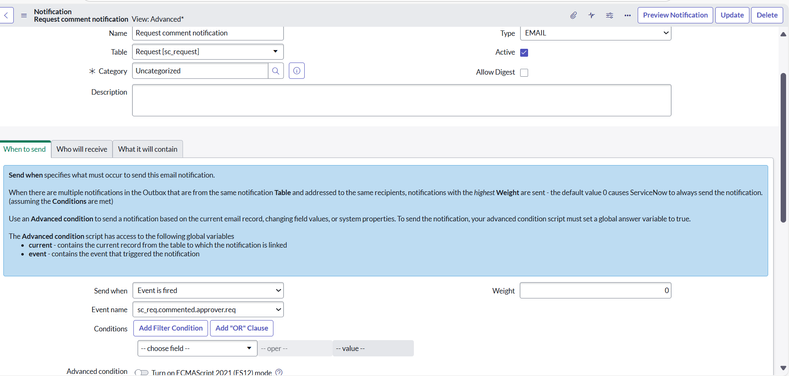Click the disabled oper dropdown

[x=295, y=348]
